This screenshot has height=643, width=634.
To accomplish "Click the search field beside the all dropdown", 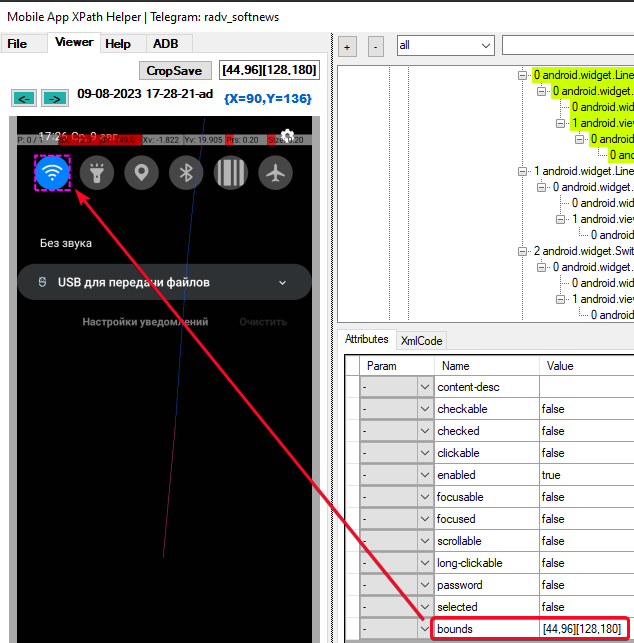I will click(x=568, y=45).
